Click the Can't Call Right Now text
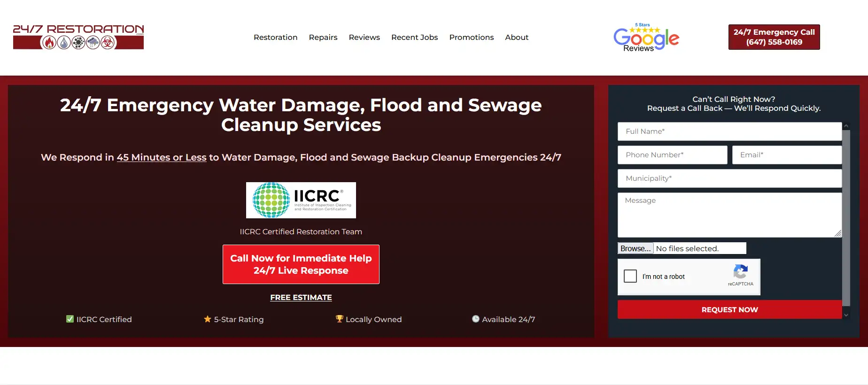 coord(734,99)
